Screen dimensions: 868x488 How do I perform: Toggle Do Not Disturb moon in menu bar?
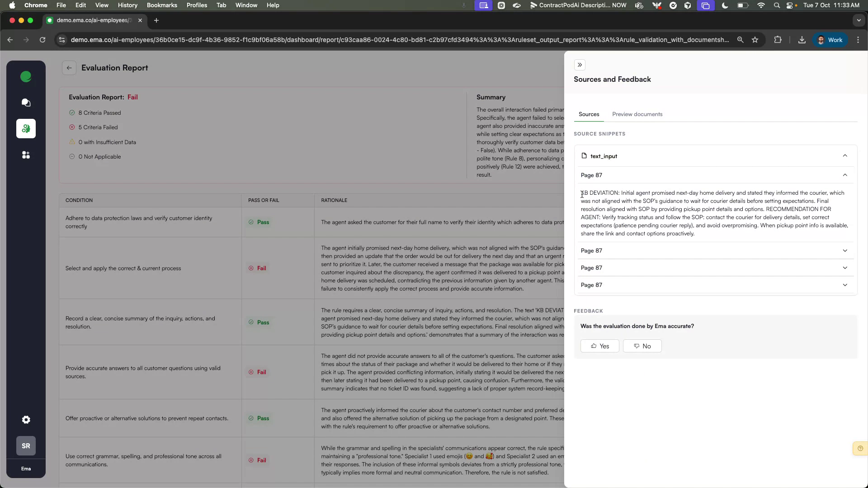(724, 5)
